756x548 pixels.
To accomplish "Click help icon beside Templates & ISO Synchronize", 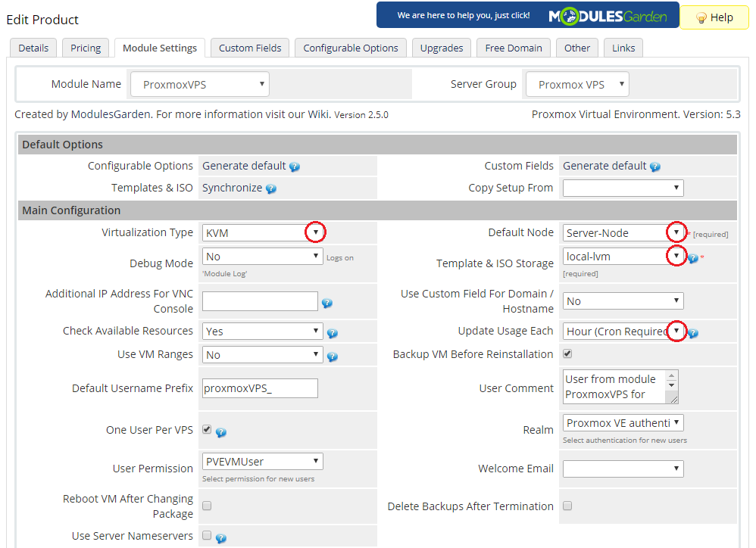I will pos(271,188).
